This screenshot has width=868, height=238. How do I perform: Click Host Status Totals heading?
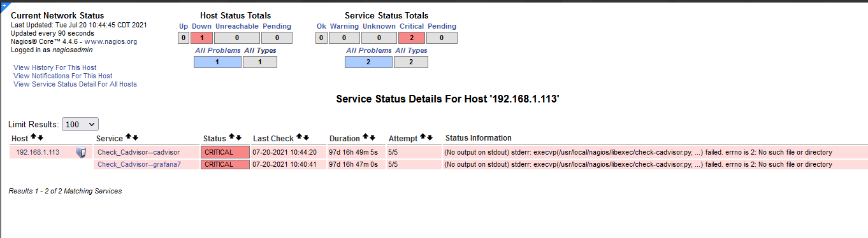pyautogui.click(x=235, y=15)
